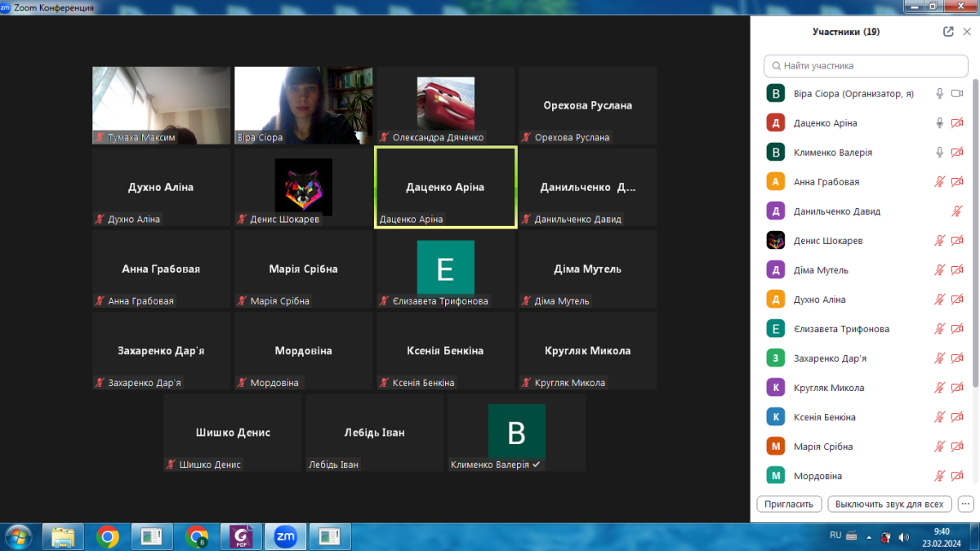Click muted mic icon for Данильченко Давид
The height and width of the screenshot is (551, 980).
[957, 211]
